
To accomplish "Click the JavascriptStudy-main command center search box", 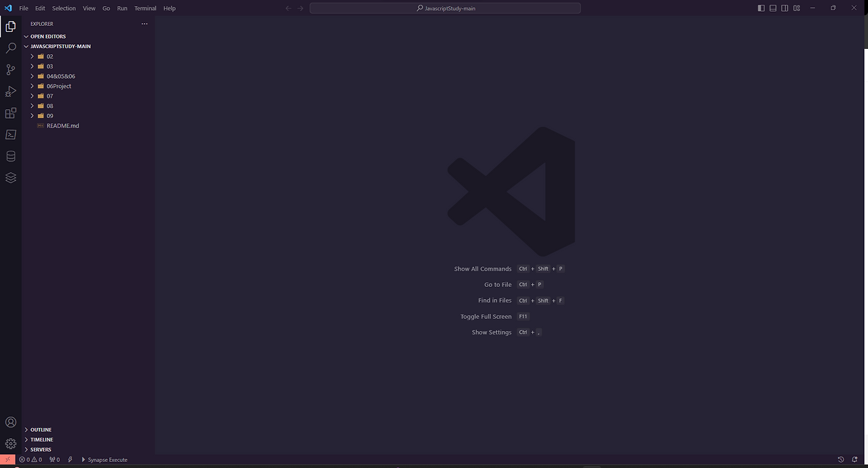I will tap(445, 8).
